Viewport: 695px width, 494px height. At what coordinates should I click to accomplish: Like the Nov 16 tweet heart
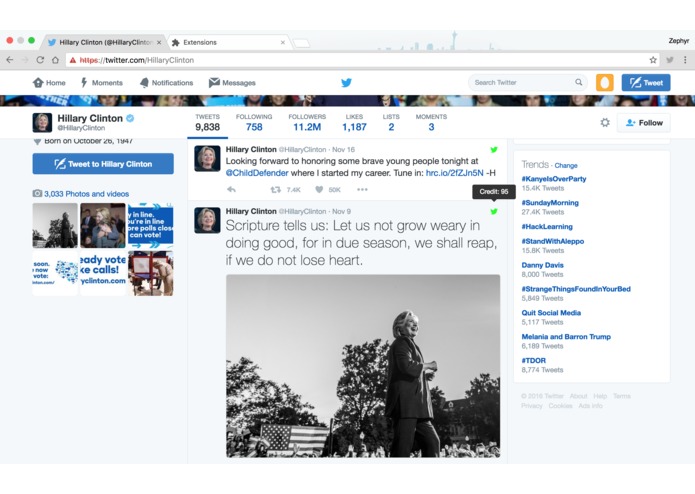(319, 190)
